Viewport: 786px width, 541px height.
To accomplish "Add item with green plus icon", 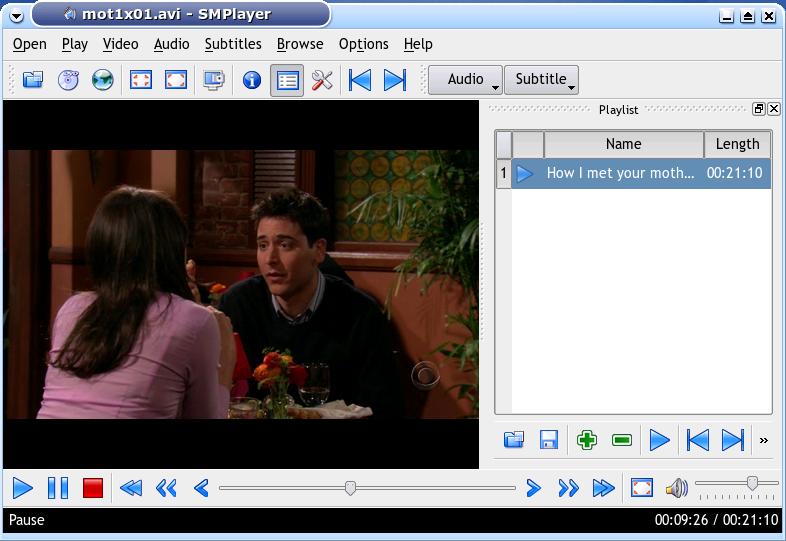I will pyautogui.click(x=586, y=440).
